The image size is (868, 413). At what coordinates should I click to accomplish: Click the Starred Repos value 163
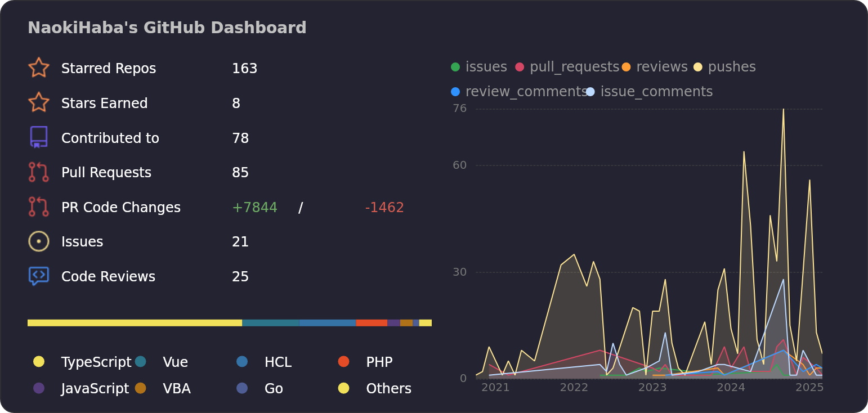(x=245, y=69)
